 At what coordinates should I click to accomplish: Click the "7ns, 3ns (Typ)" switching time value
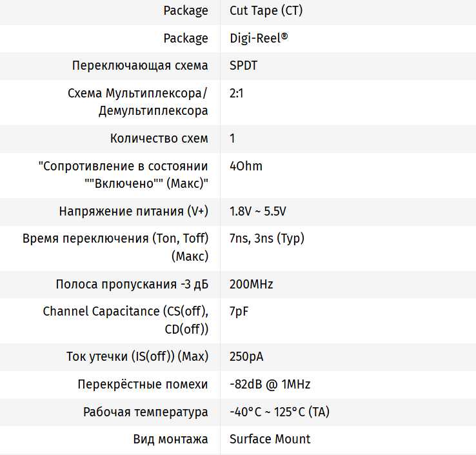coord(267,238)
